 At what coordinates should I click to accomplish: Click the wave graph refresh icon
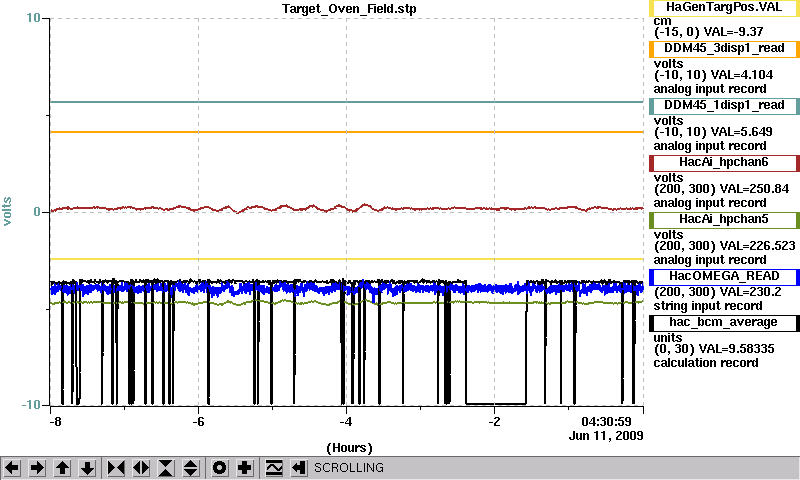pyautogui.click(x=274, y=467)
